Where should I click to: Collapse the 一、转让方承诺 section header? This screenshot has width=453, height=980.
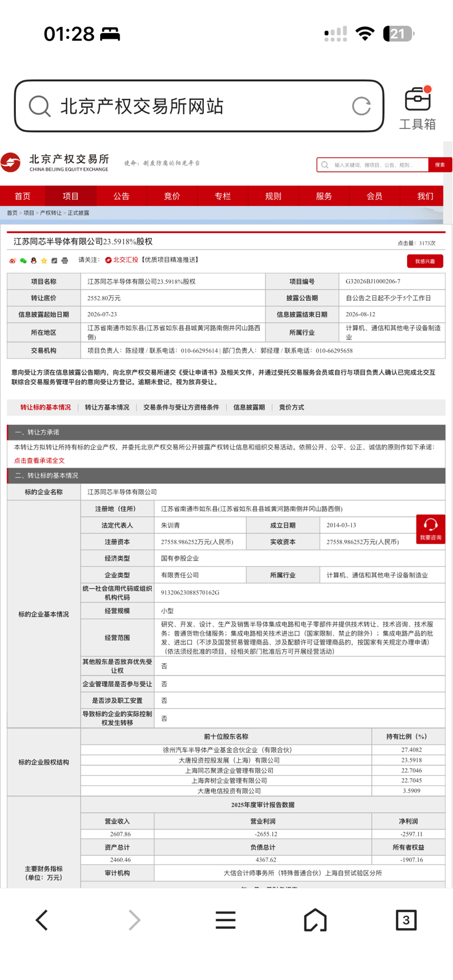[226, 432]
